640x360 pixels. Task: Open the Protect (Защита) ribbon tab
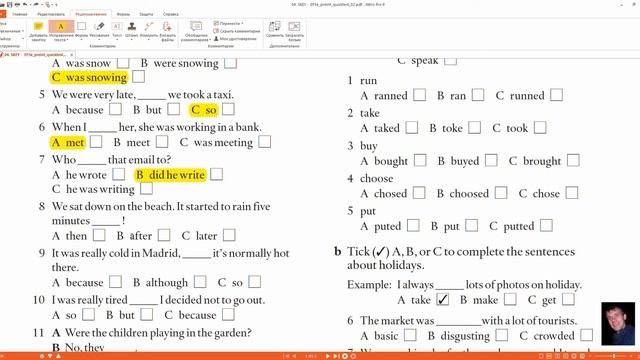(x=146, y=14)
